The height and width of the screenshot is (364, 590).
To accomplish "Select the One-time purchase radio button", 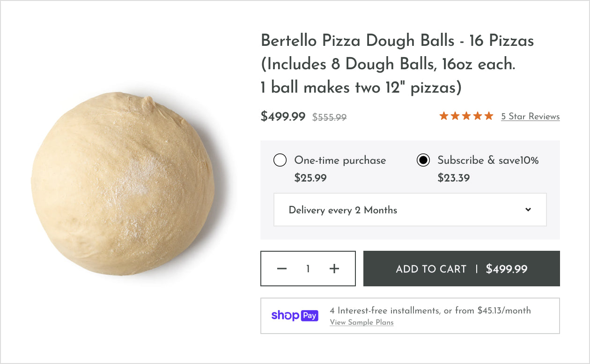I will coord(280,160).
